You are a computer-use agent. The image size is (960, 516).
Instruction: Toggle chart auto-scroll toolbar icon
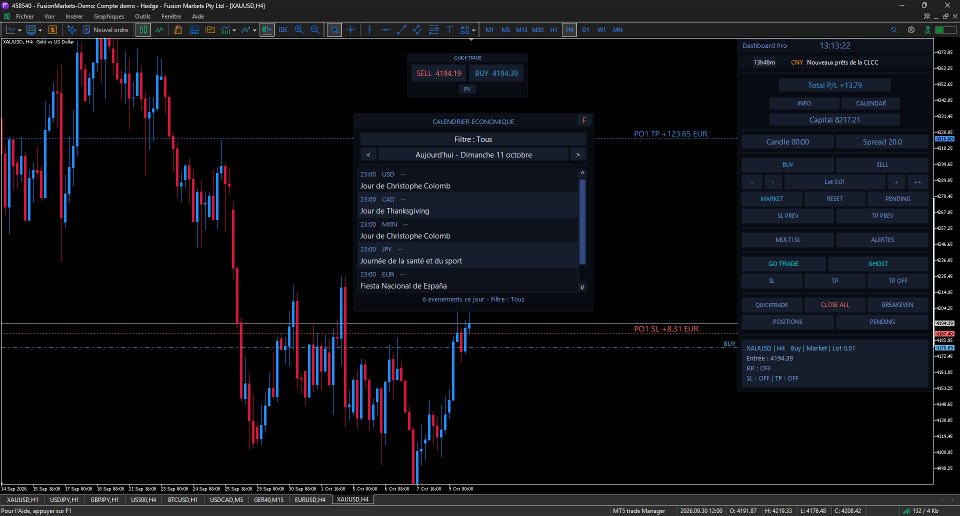[266, 29]
